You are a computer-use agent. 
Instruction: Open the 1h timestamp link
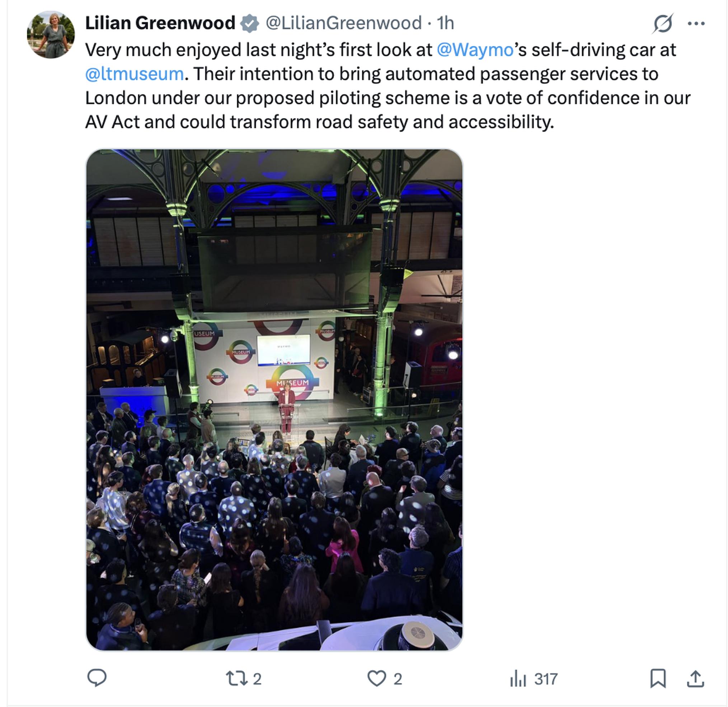(x=445, y=23)
